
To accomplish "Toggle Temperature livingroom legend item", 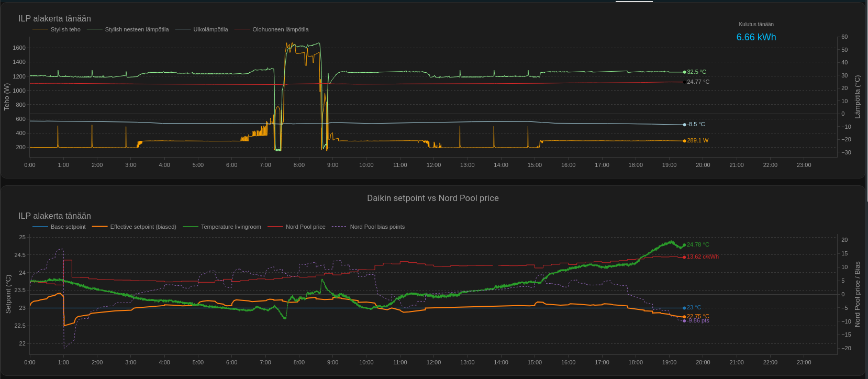I will (x=230, y=227).
